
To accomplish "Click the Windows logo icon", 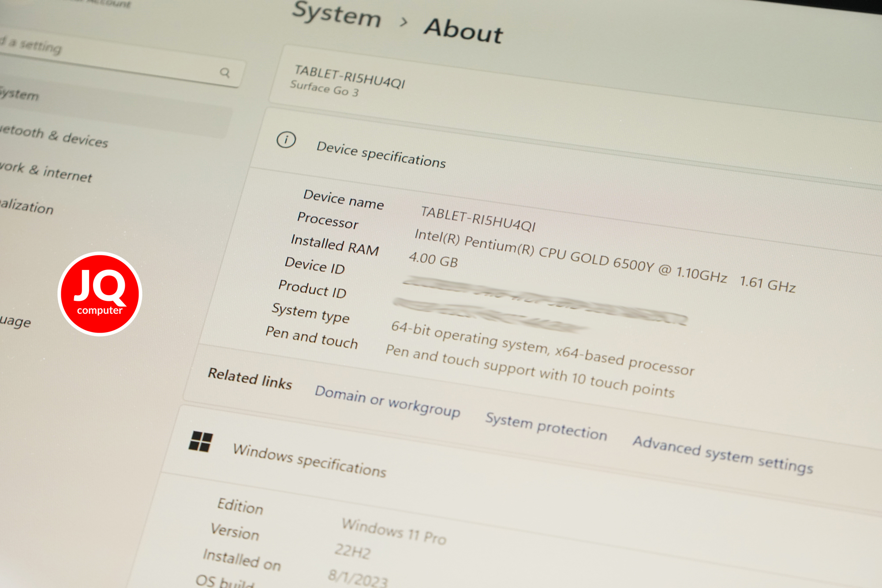I will (201, 441).
